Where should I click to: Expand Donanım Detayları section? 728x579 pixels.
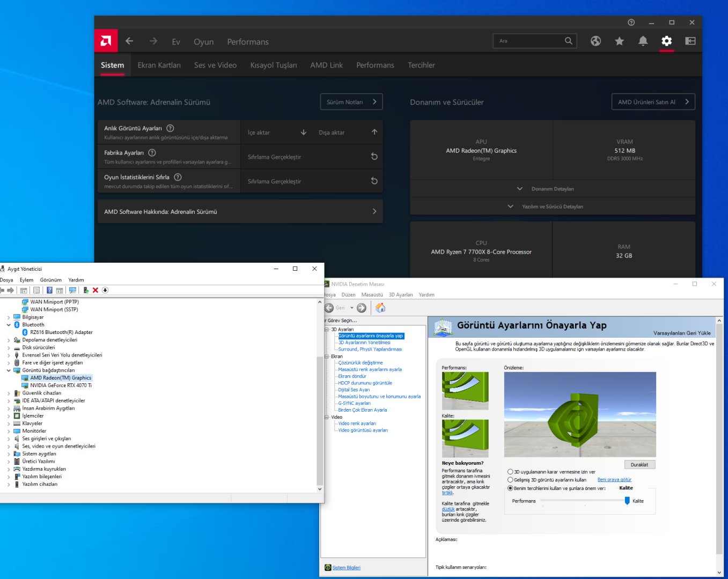553,189
